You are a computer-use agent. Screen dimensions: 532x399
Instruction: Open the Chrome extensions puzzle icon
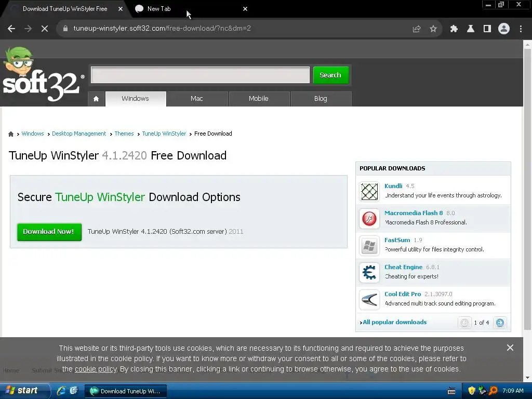pyautogui.click(x=454, y=29)
